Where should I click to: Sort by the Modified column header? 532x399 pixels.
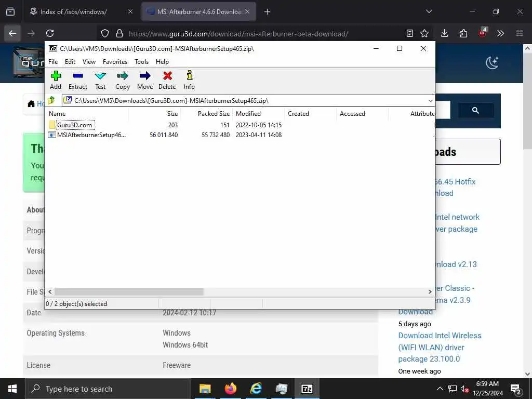point(259,114)
